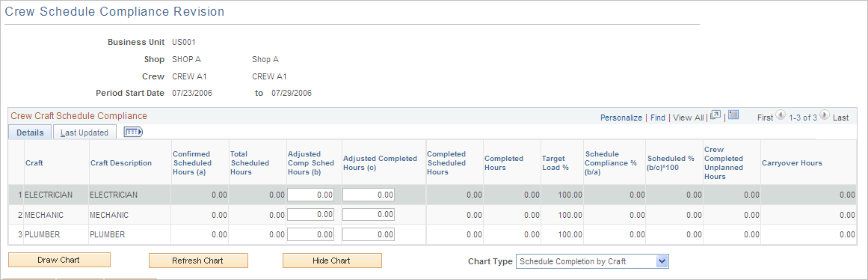Click the Period Start Date 07/23/2006
The width and height of the screenshot is (868, 280).
point(192,93)
